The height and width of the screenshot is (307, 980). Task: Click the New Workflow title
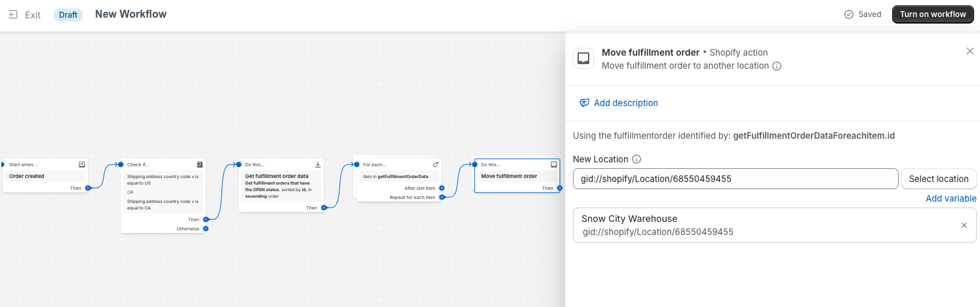tap(131, 14)
